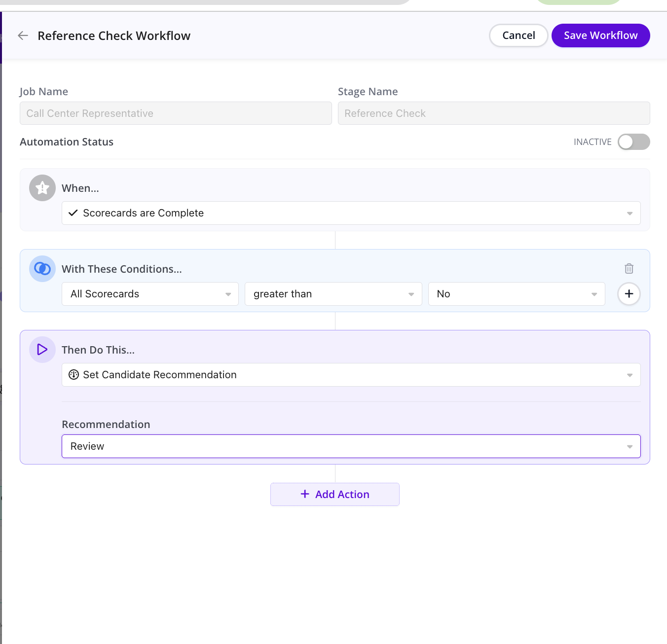Delete the condition using the trash icon

click(x=629, y=269)
